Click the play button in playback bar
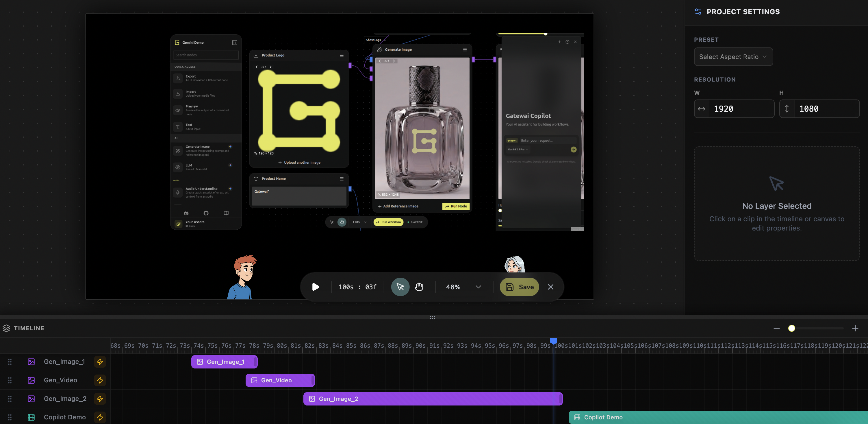Viewport: 868px width, 424px height. tap(316, 287)
